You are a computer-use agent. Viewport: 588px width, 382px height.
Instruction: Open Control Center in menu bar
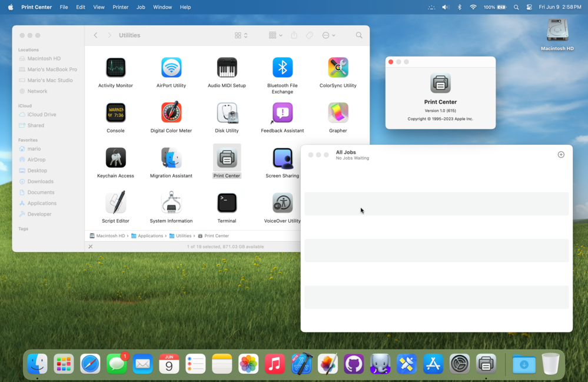click(529, 7)
